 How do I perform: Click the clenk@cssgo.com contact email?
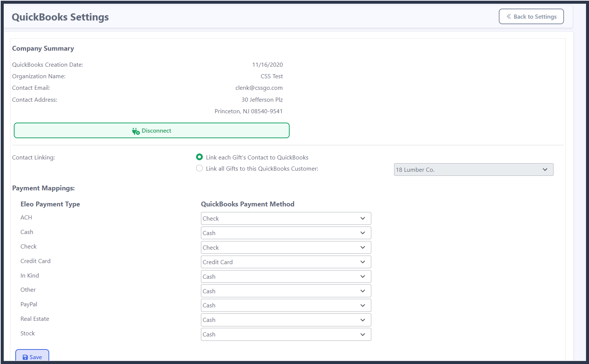[x=259, y=88]
